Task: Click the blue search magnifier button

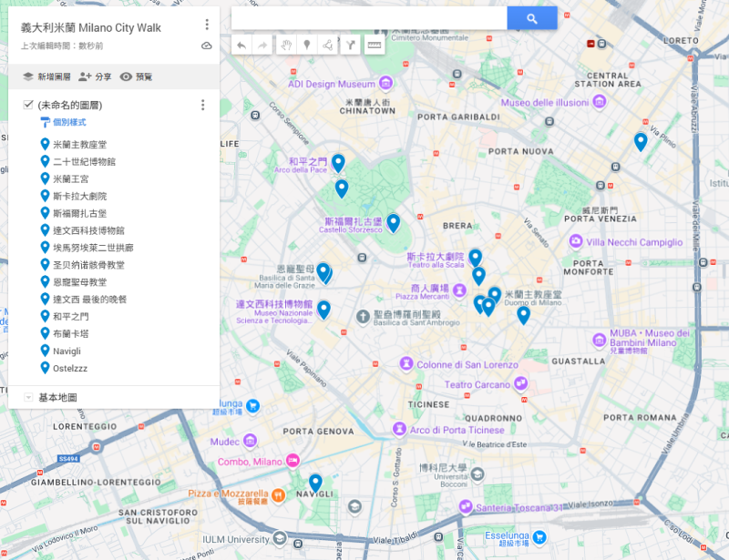Action: pyautogui.click(x=531, y=18)
